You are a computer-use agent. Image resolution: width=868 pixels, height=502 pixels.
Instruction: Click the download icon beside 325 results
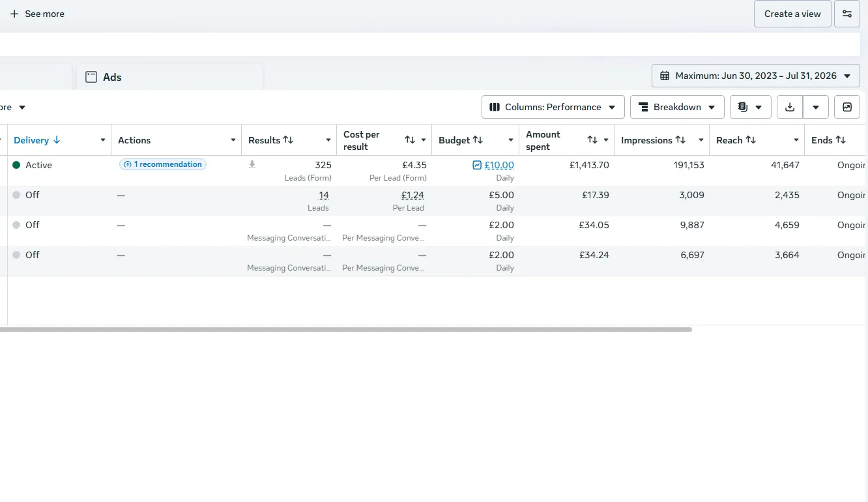coord(252,165)
